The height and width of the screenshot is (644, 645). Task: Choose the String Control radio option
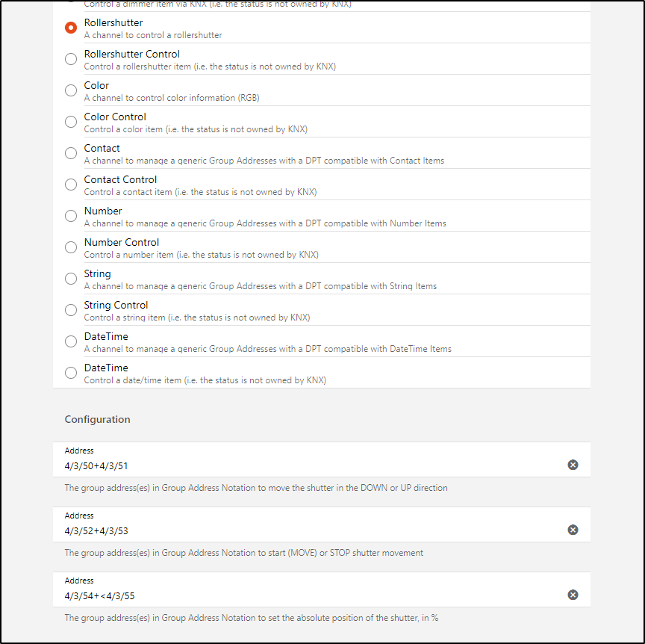[x=71, y=310]
